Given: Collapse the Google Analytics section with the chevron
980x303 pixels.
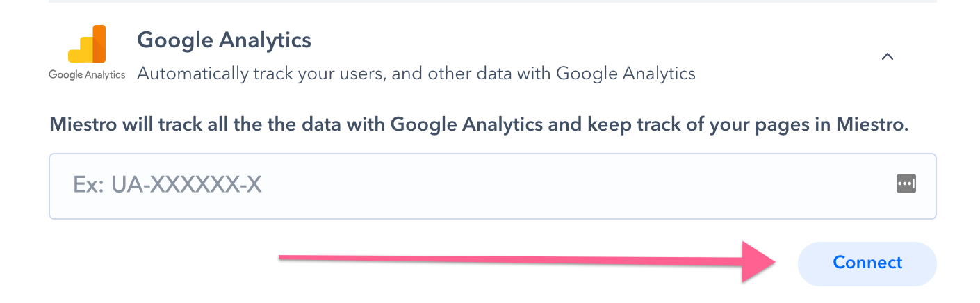Looking at the screenshot, I should 887,57.
